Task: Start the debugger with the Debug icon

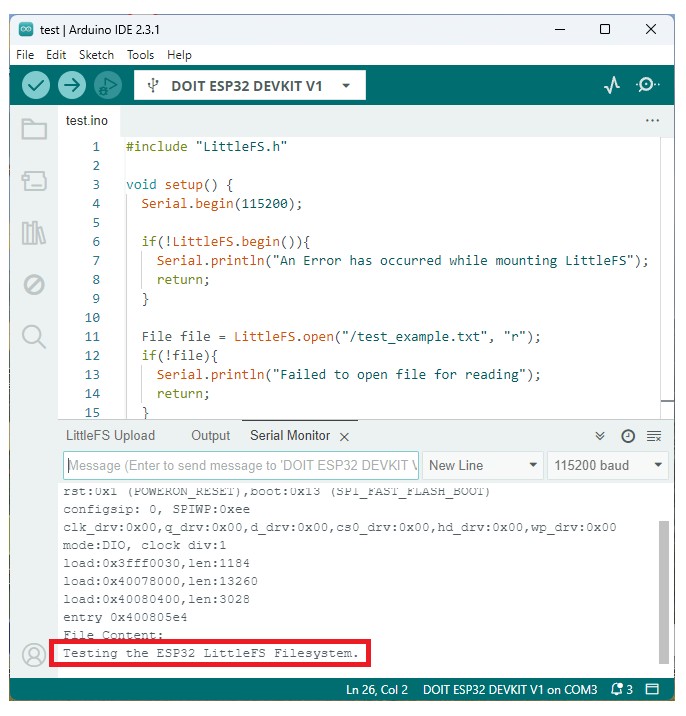Action: (x=106, y=86)
